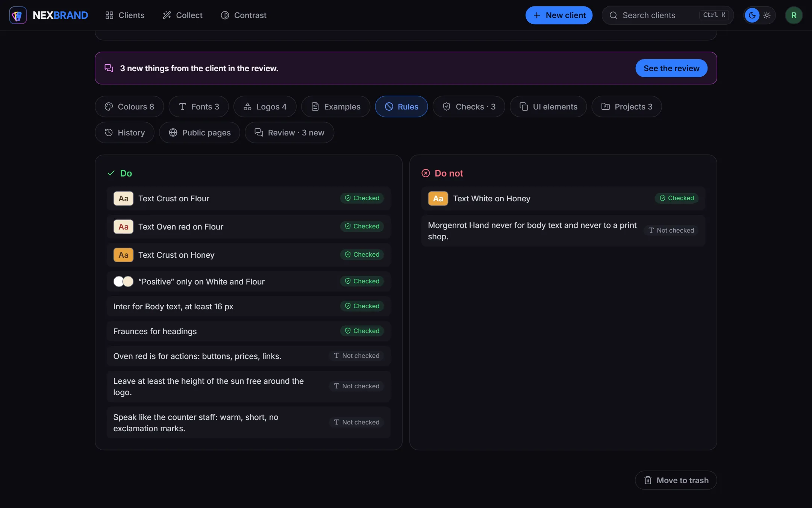Open the Contrast checker

click(x=244, y=15)
